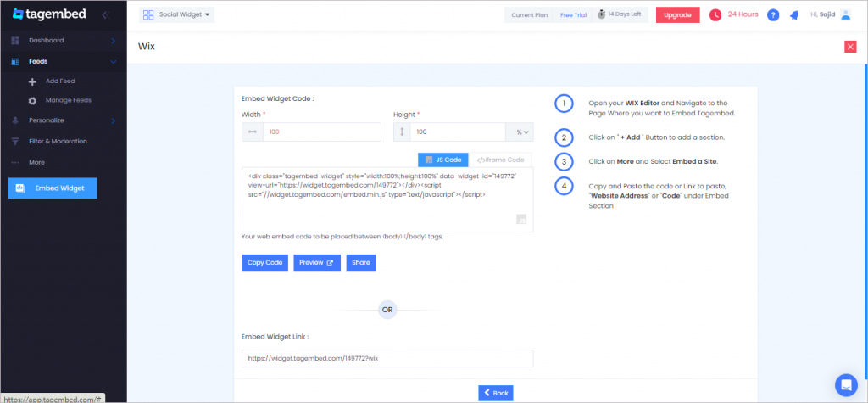Click the Current Plan label
The height and width of the screenshot is (403, 868).
(x=529, y=15)
